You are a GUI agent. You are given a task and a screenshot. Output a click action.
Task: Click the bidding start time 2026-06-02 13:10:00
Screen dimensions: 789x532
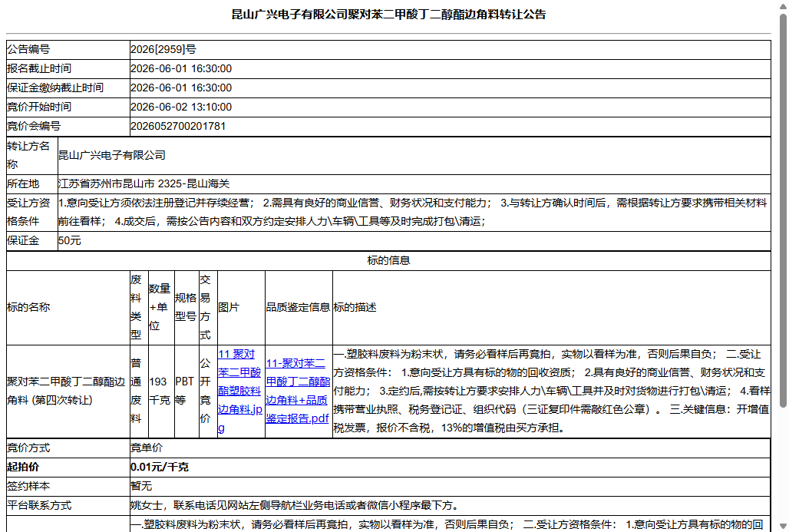click(181, 107)
